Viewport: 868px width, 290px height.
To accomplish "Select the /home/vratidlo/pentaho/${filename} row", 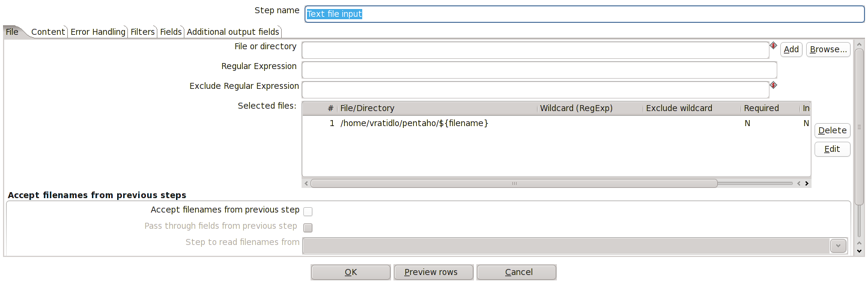I will tap(556, 123).
